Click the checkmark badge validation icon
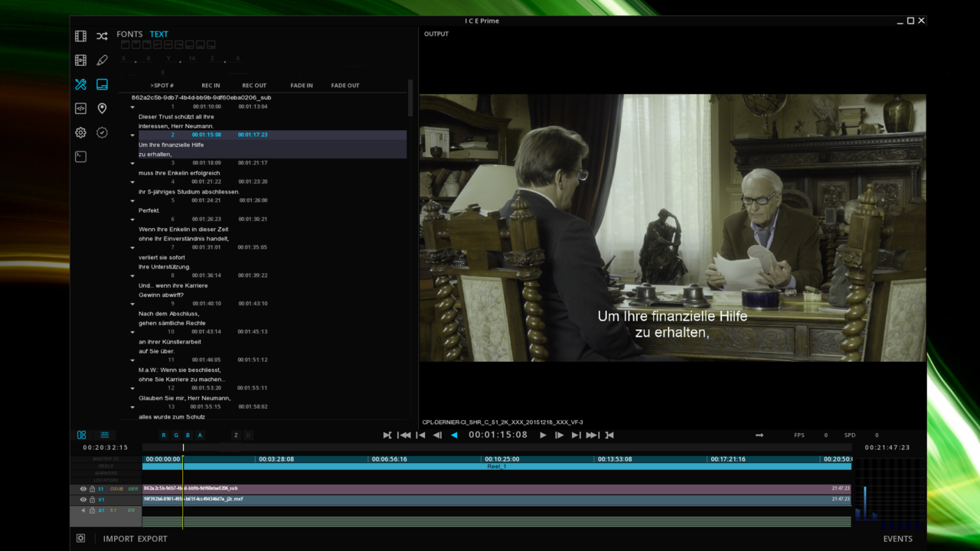Image resolution: width=980 pixels, height=551 pixels. 102,132
